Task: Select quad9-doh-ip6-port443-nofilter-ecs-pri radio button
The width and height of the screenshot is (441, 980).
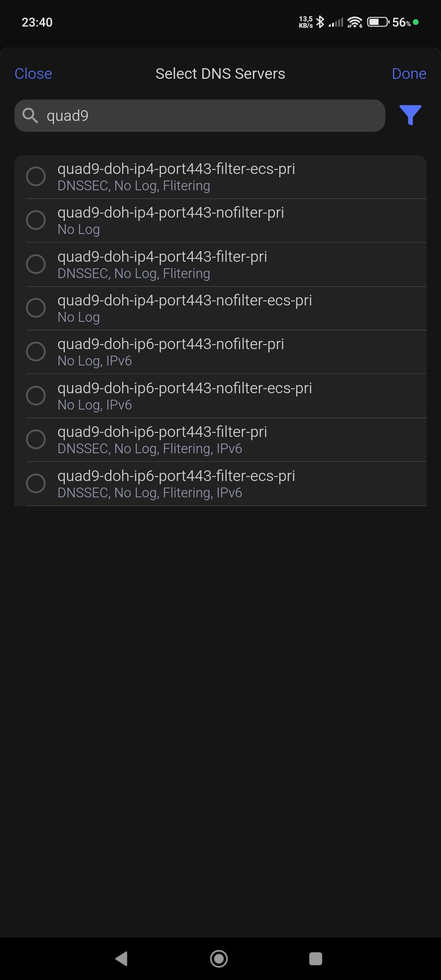Action: (36, 395)
